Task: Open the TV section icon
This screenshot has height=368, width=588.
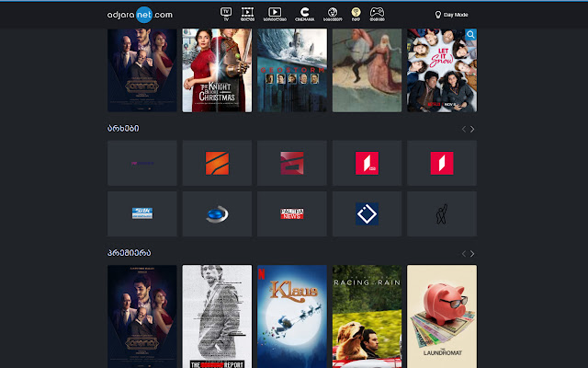Action: tap(226, 15)
